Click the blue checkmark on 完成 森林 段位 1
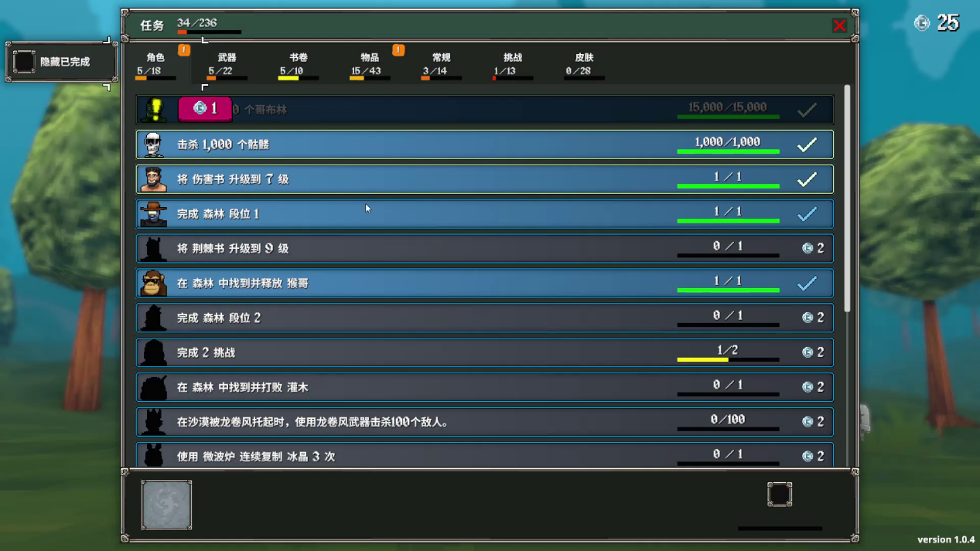The height and width of the screenshot is (551, 980). 807,214
